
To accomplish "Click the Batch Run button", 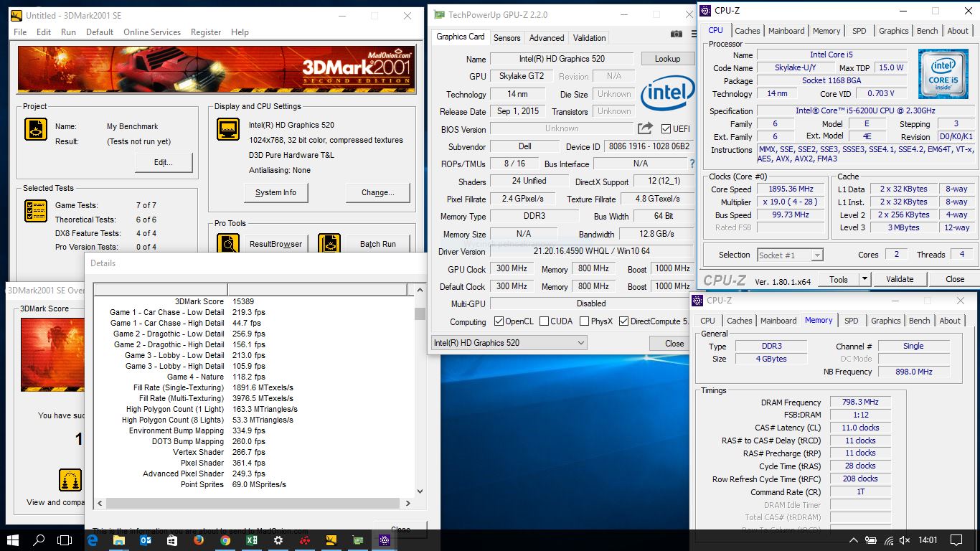I will point(378,244).
